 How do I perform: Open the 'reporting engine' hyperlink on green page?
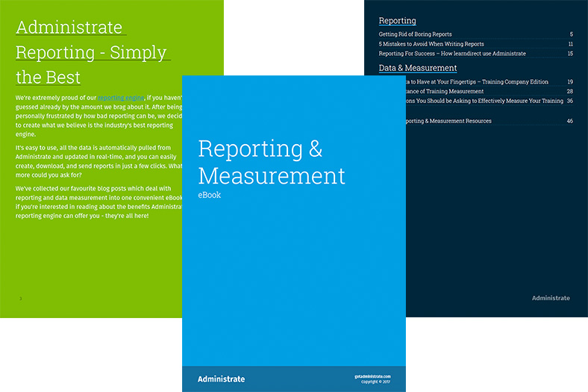pos(121,98)
